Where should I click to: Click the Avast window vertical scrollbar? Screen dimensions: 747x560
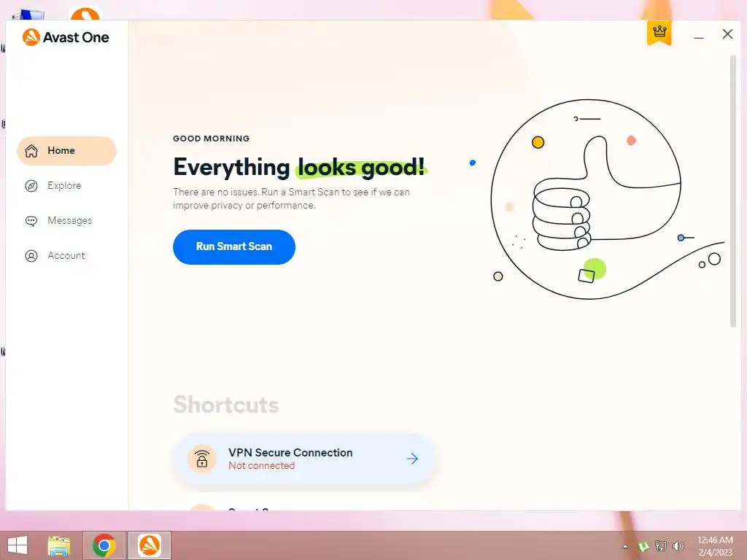coord(733,190)
